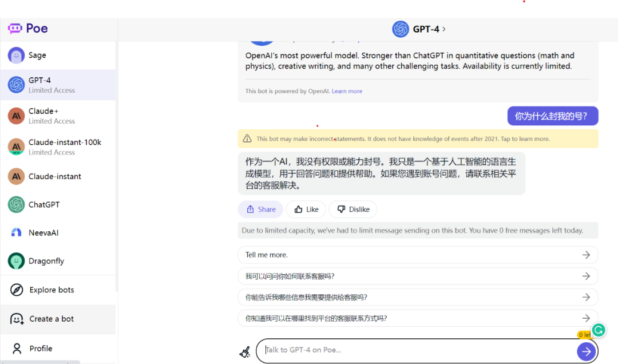Dislike the GPT-4 response
Screen dimensions: 618x364
(352, 209)
